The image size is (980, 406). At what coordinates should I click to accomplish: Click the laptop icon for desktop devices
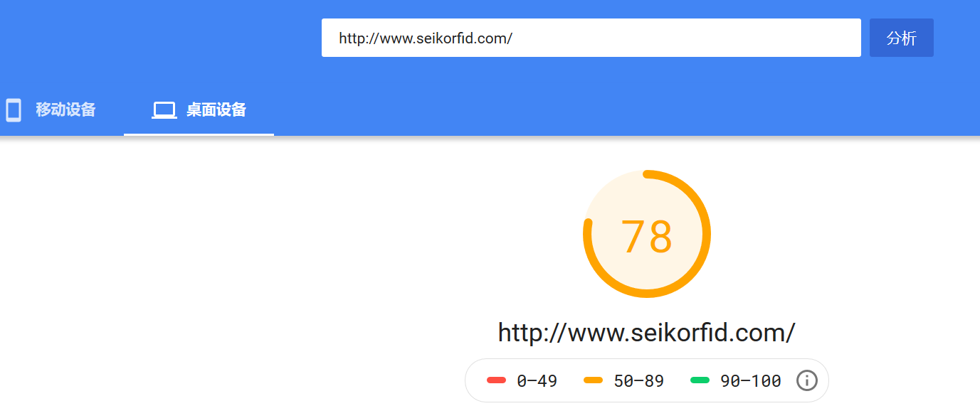pyautogui.click(x=164, y=110)
